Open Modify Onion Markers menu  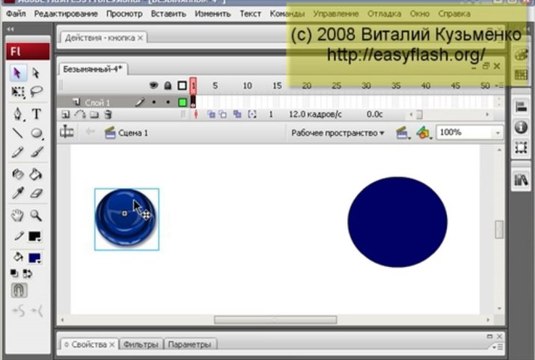point(252,115)
